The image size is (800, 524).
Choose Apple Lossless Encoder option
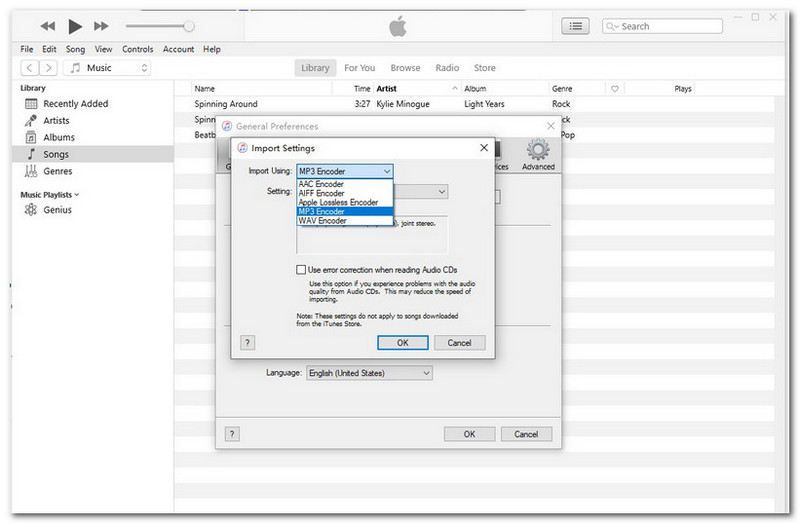[345, 202]
